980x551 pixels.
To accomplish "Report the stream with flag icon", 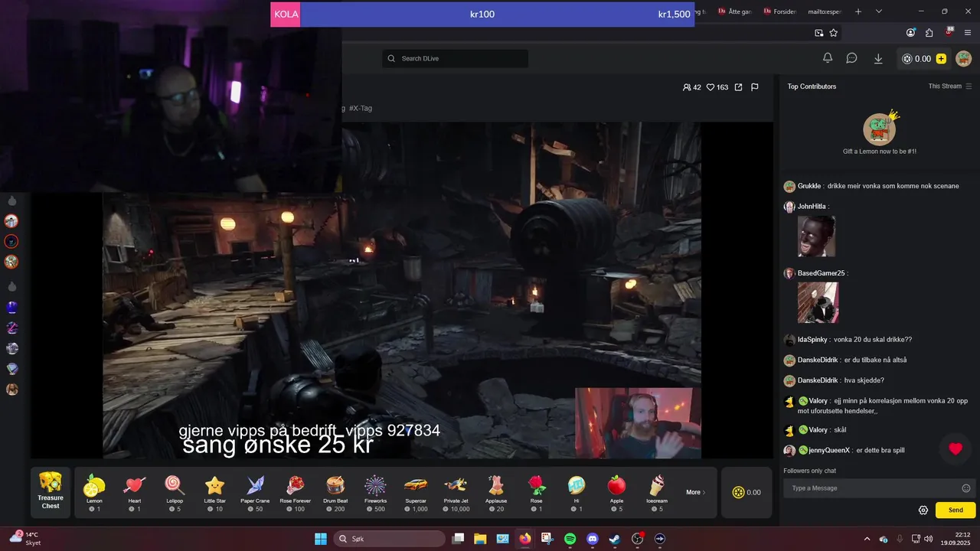I will [x=755, y=87].
